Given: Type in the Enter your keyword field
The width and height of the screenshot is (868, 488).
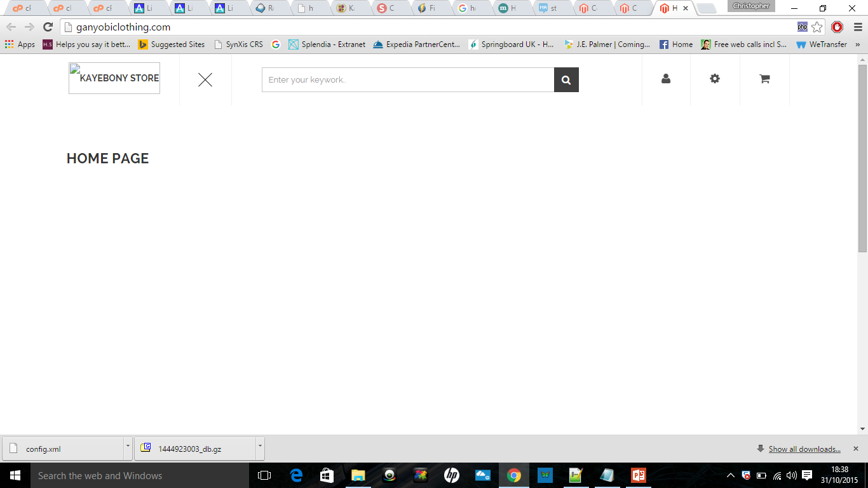Looking at the screenshot, I should coord(408,80).
